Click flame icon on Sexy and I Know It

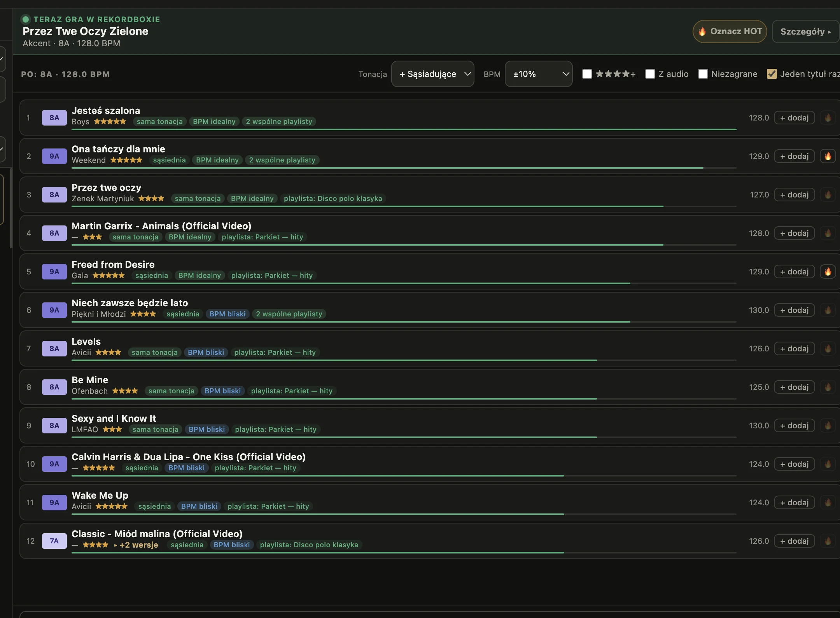click(828, 426)
